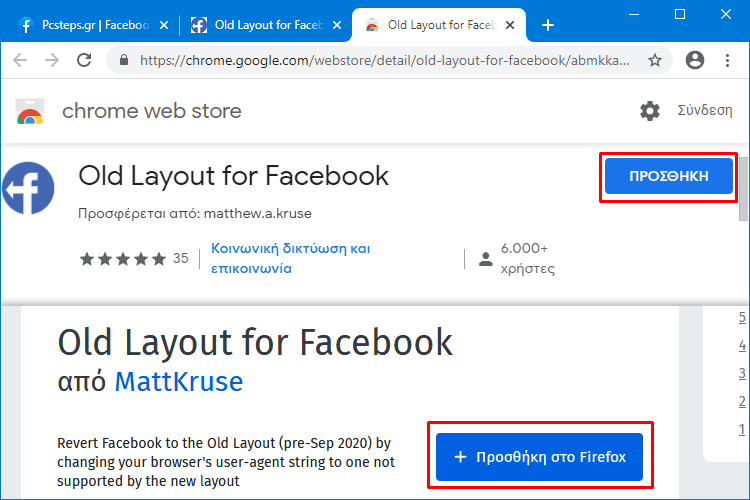750x500 pixels.
Task: Go back to the previous page
Action: (x=20, y=60)
